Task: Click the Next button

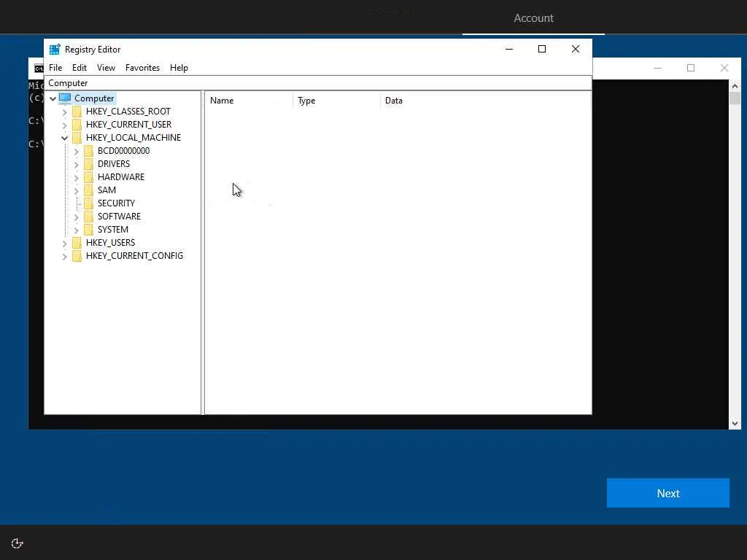Action: [668, 493]
